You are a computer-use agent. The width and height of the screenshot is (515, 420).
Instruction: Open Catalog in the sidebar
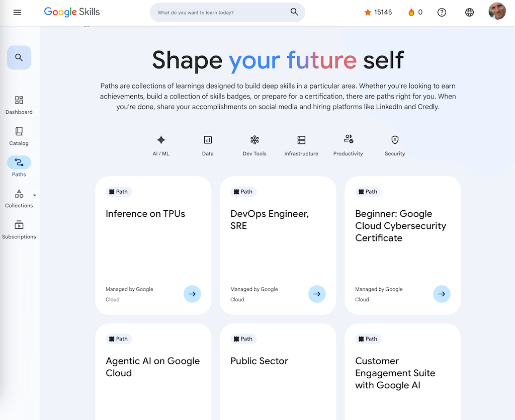point(19,136)
